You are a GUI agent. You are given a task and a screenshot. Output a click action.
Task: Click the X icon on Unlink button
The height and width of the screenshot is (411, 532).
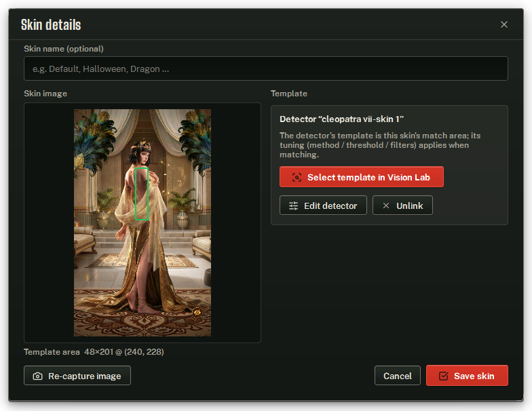click(x=385, y=206)
